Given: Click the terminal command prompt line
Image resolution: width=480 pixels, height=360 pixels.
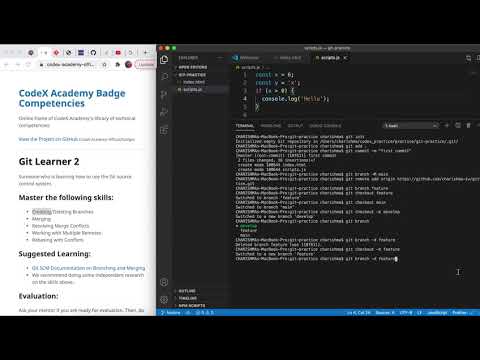Looking at the screenshot, I should coord(317,259).
